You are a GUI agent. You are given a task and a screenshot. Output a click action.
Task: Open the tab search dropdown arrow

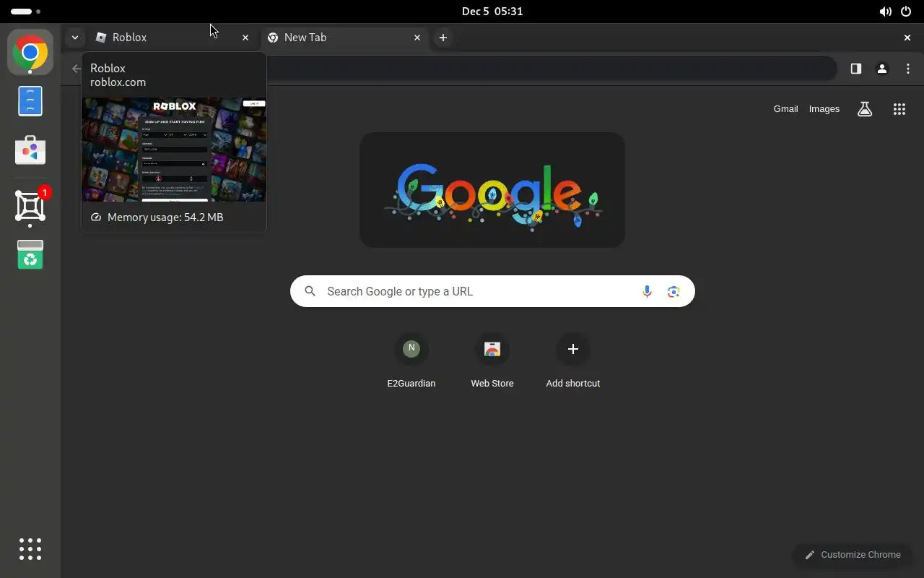74,38
